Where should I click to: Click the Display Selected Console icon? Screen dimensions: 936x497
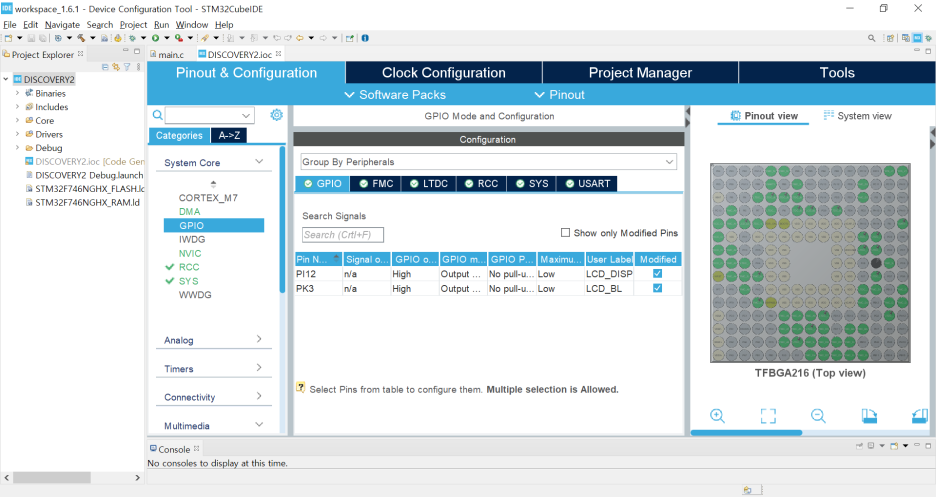pyautogui.click(x=872, y=446)
